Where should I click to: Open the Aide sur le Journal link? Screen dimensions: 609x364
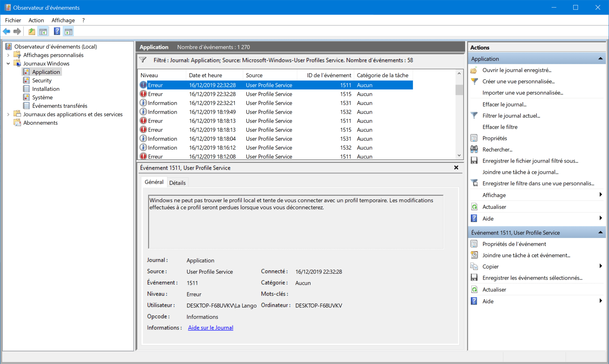coord(210,328)
